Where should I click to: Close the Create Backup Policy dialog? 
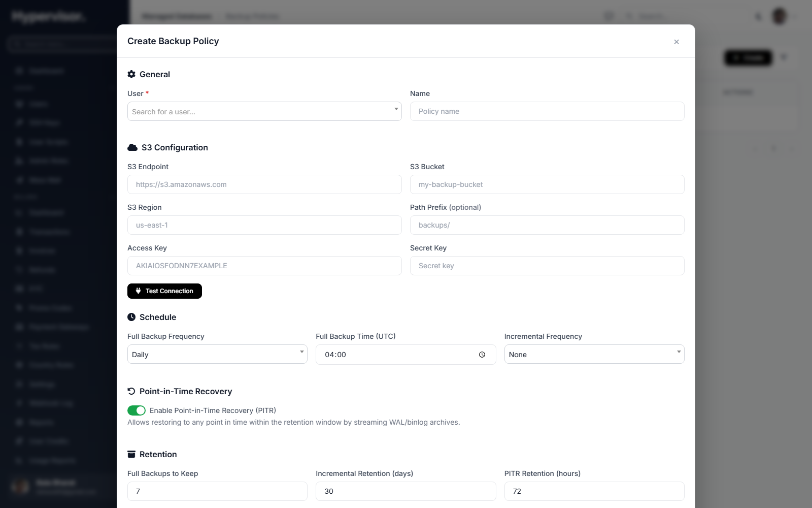(676, 42)
